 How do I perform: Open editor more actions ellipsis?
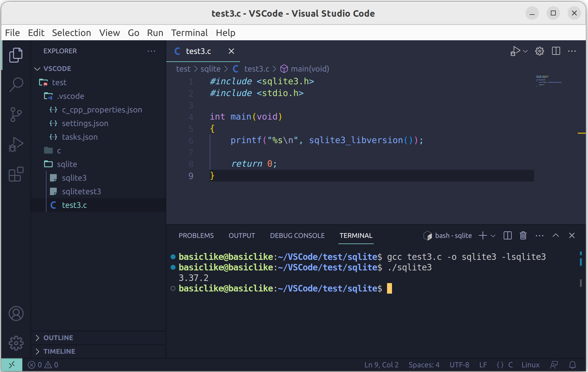(572, 51)
